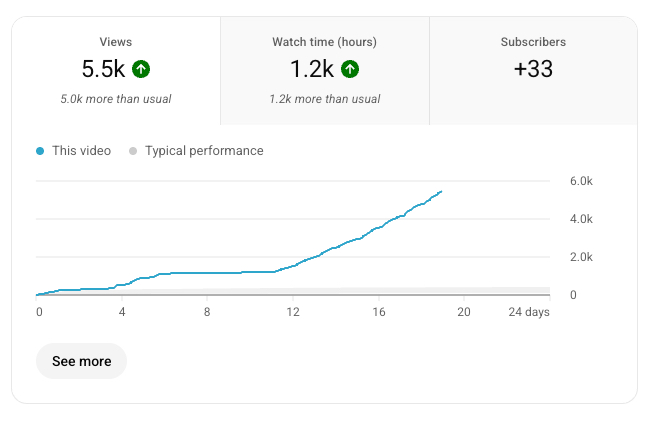Click the green arrow next to Watch time
Screen dimensions: 654x422
click(x=349, y=69)
